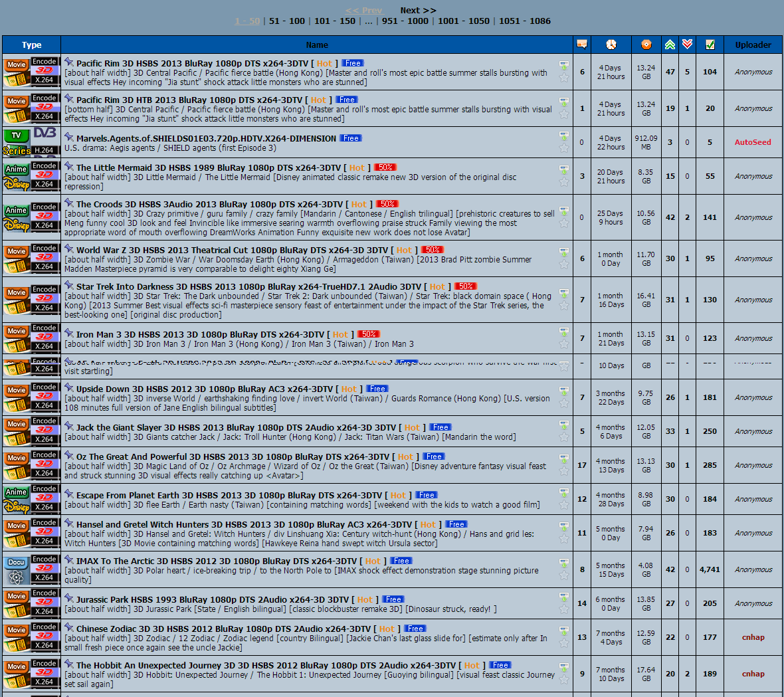The width and height of the screenshot is (784, 697).
Task: Sort by the completed checkmark header icon
Action: coord(710,45)
